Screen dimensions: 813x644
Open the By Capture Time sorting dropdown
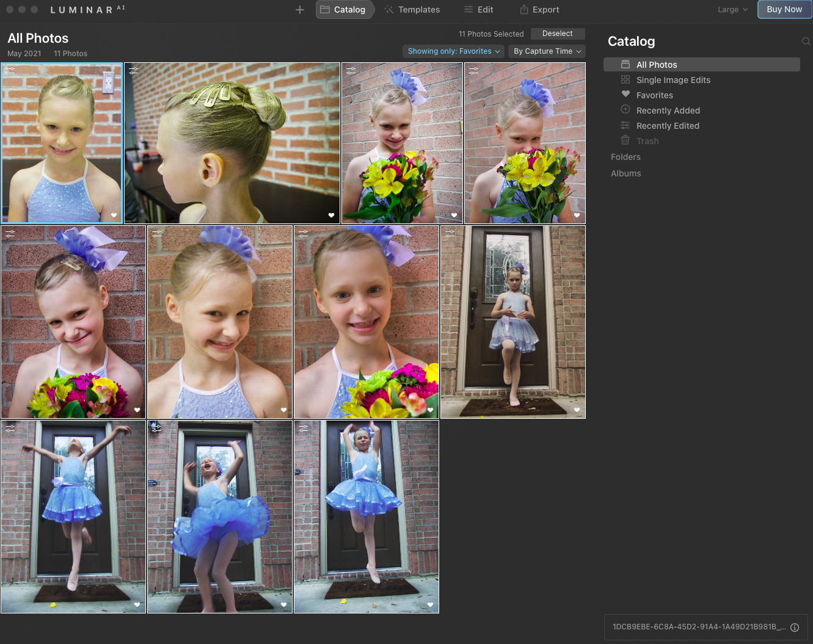click(x=547, y=51)
